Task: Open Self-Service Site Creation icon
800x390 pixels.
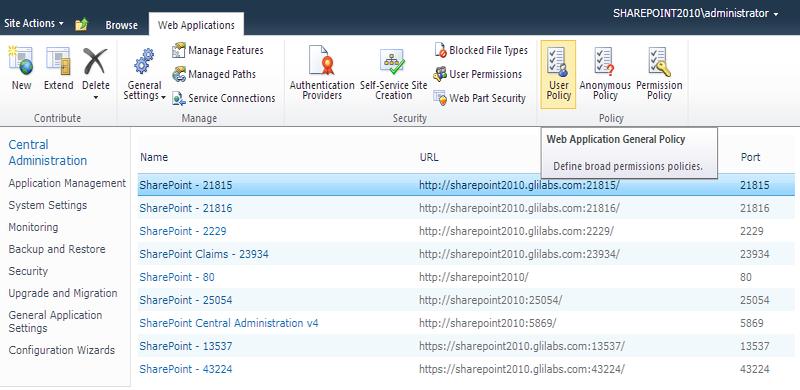Action: (x=393, y=62)
